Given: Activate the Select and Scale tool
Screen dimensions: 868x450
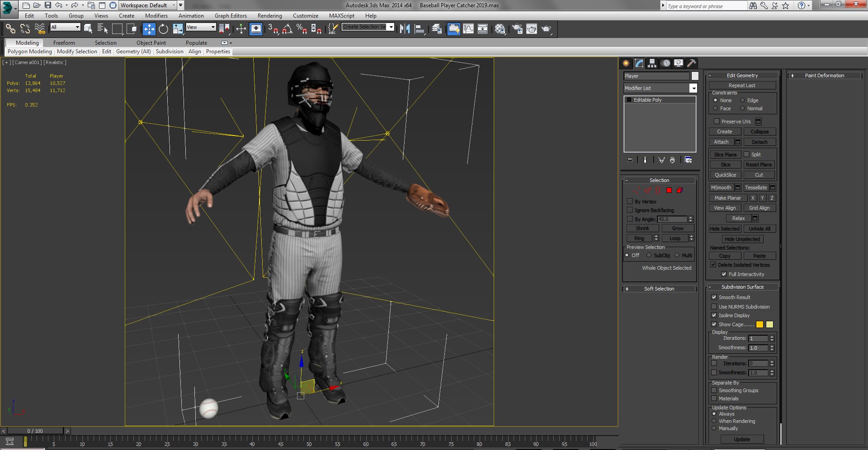Looking at the screenshot, I should 178,29.
